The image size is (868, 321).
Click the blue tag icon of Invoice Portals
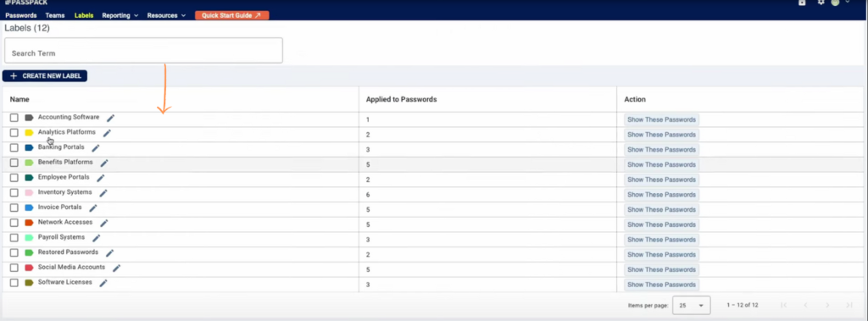(30, 208)
